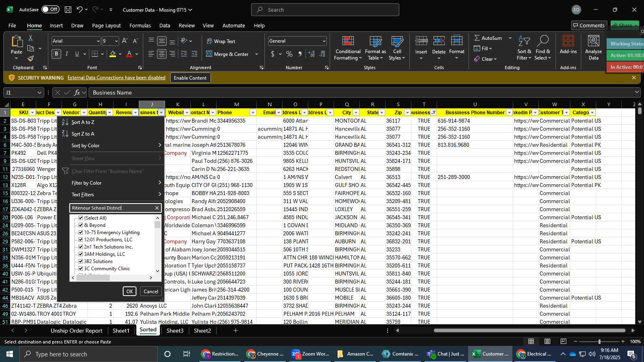This screenshot has height=362, width=644.
Task: Click the Delete cells icon
Action: pyautogui.click(x=439, y=41)
